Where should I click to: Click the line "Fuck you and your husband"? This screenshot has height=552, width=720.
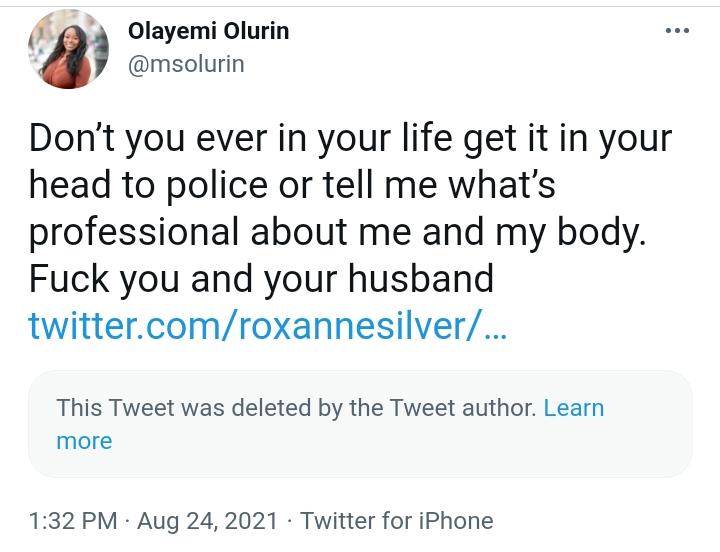pyautogui.click(x=262, y=278)
